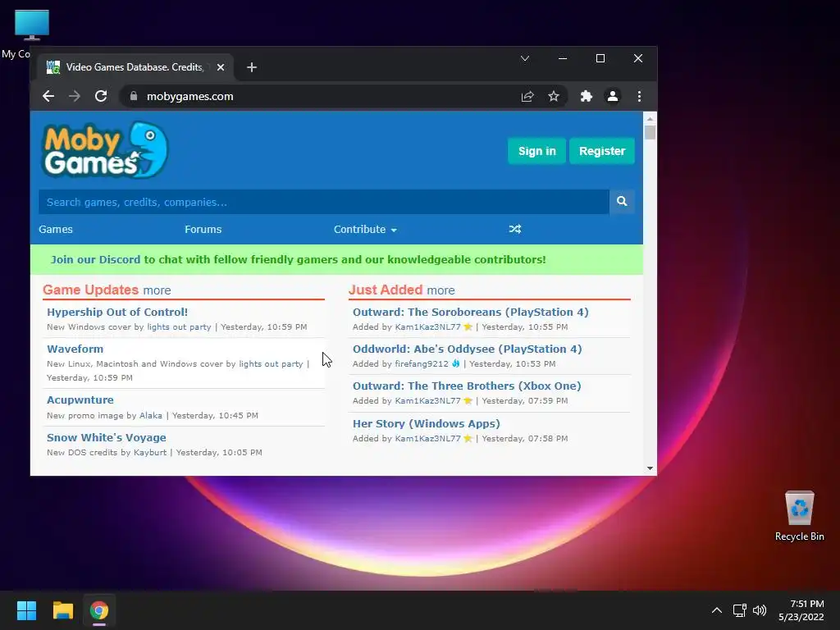Click the Game Updates heading
The image size is (840, 630).
90,290
